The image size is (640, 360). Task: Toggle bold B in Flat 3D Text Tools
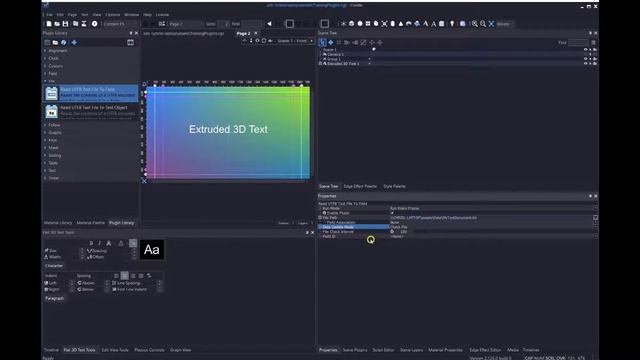tap(91, 243)
